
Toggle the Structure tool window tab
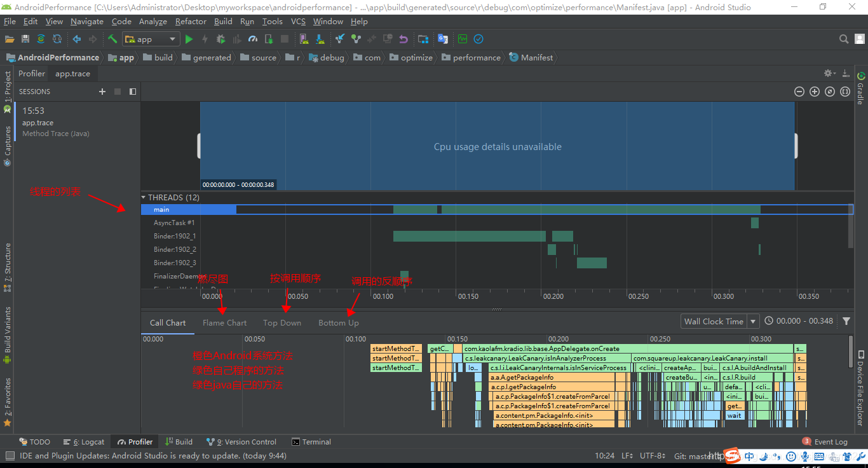pyautogui.click(x=8, y=267)
